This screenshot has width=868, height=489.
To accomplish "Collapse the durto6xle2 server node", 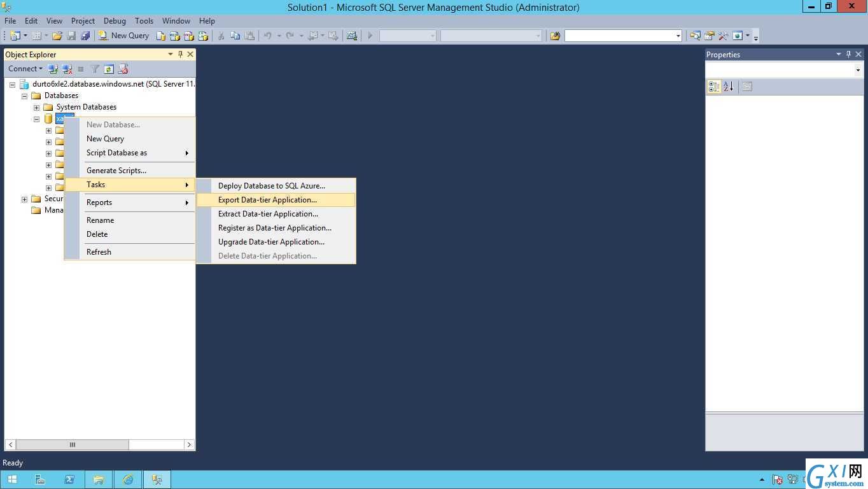I will (12, 84).
